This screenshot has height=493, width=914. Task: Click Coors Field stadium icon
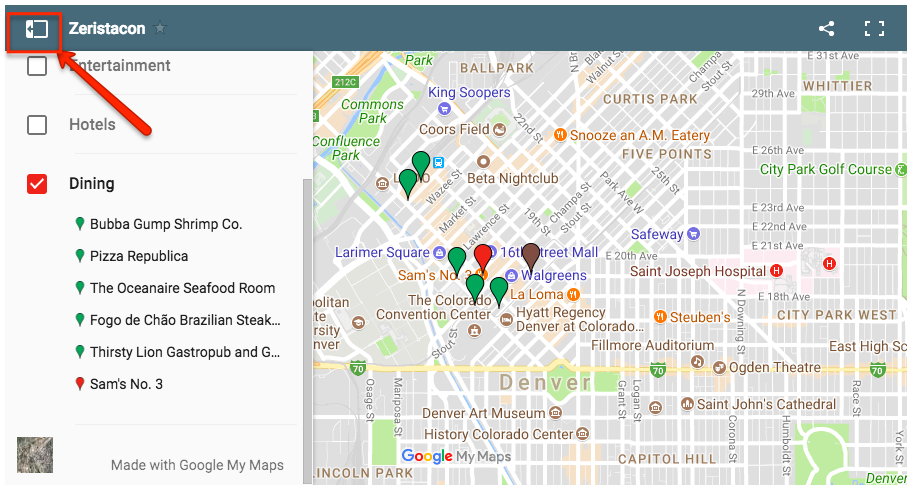pos(500,129)
